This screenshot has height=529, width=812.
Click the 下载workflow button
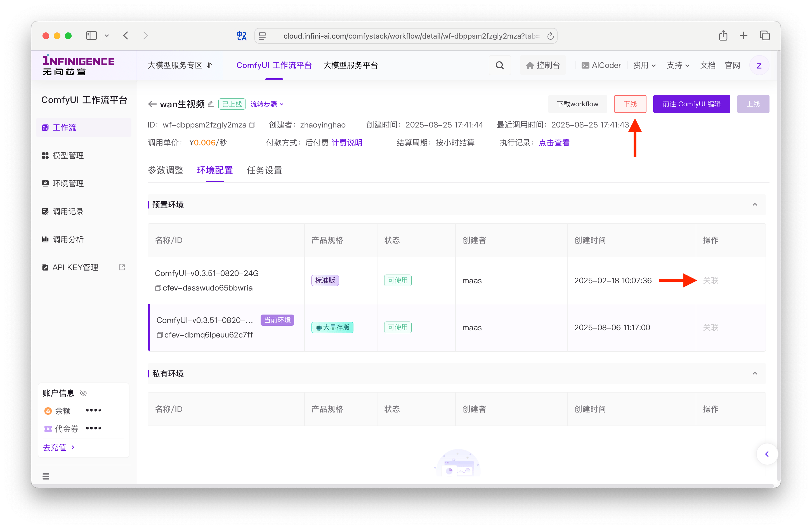point(577,104)
